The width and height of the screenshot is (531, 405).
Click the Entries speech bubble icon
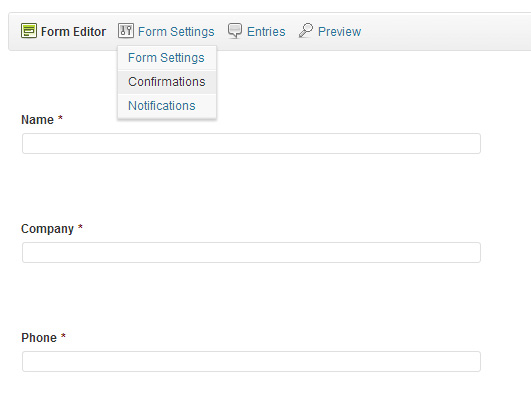(x=235, y=31)
